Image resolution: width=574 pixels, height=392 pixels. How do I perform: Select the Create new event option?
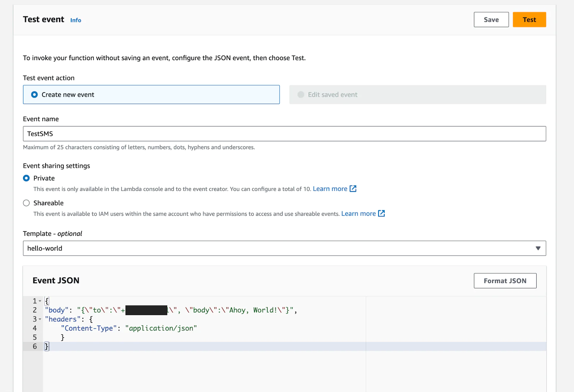coord(151,95)
